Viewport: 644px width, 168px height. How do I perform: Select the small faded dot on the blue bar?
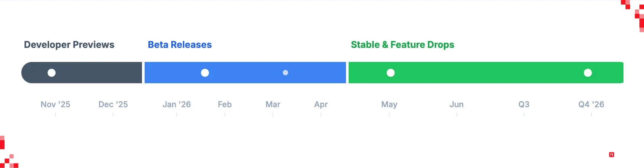(285, 73)
